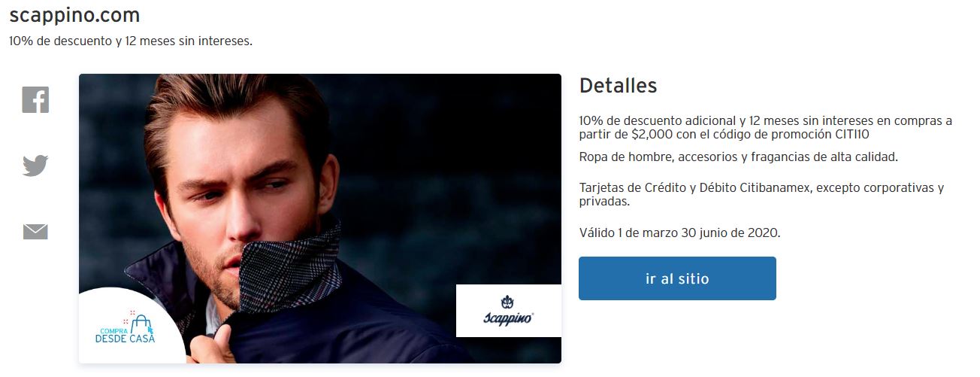Click the shopping bag icon in badge
The height and width of the screenshot is (377, 980).
141,324
